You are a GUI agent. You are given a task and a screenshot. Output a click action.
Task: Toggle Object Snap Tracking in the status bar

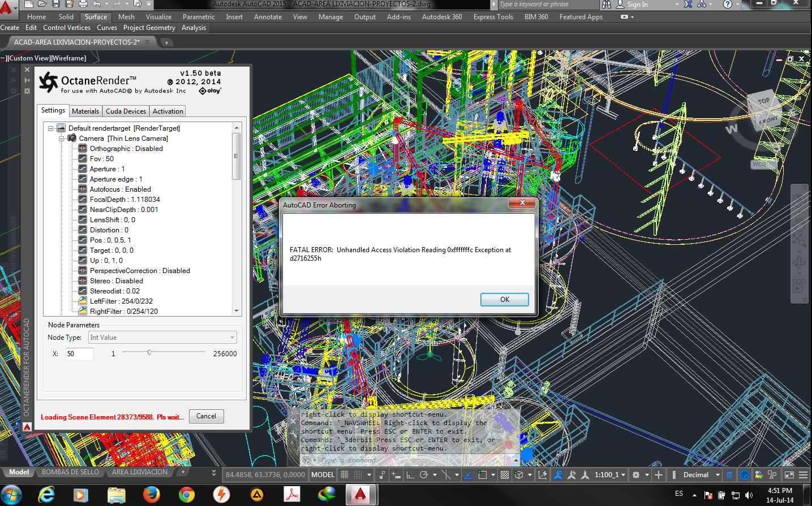469,475
